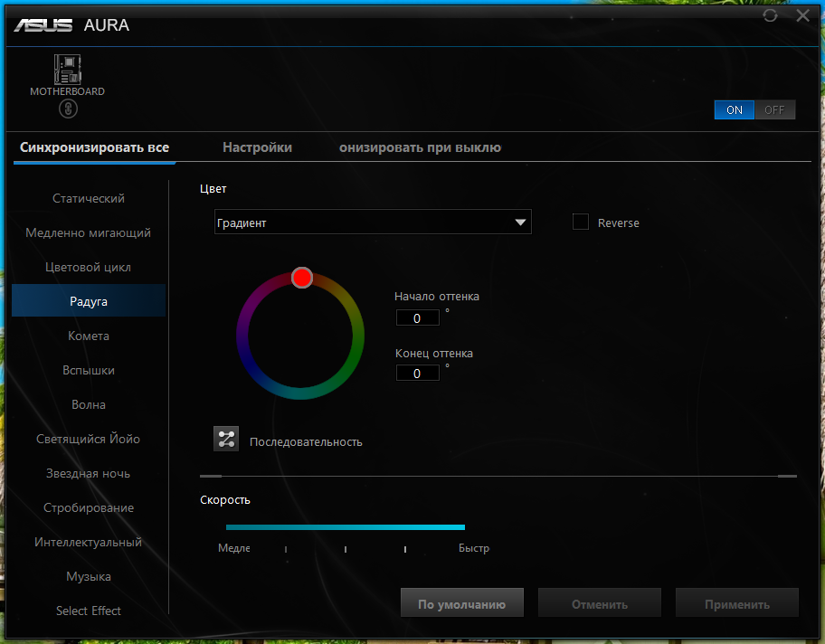Click the Быстр fast speed label
825x644 pixels.
pos(473,548)
